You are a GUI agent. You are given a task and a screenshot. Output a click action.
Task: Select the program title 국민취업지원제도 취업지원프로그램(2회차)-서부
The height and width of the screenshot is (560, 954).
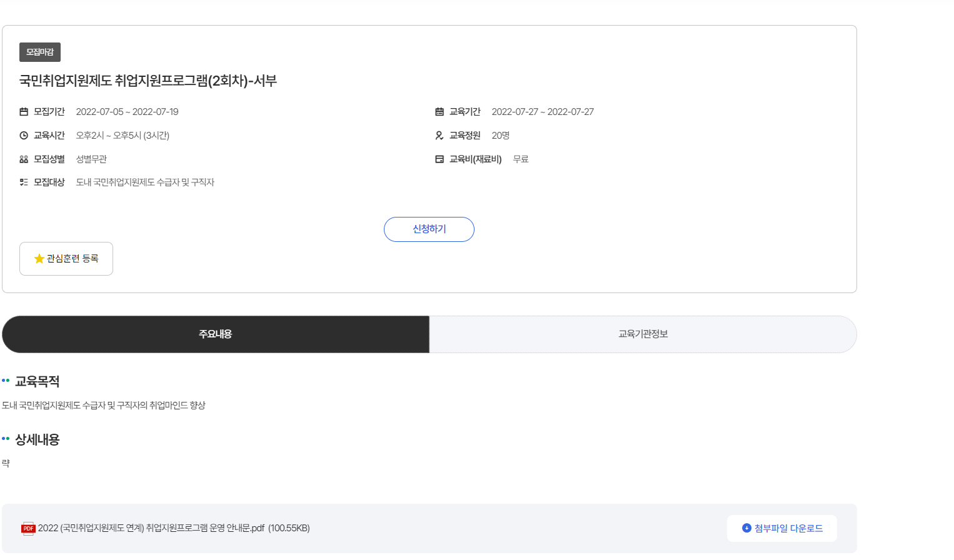pos(148,81)
